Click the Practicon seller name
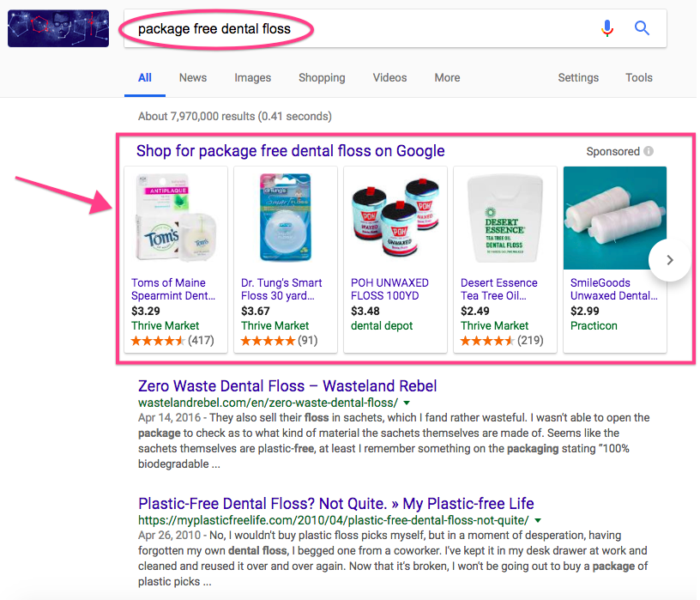This screenshot has height=600, width=700. pyautogui.click(x=594, y=325)
